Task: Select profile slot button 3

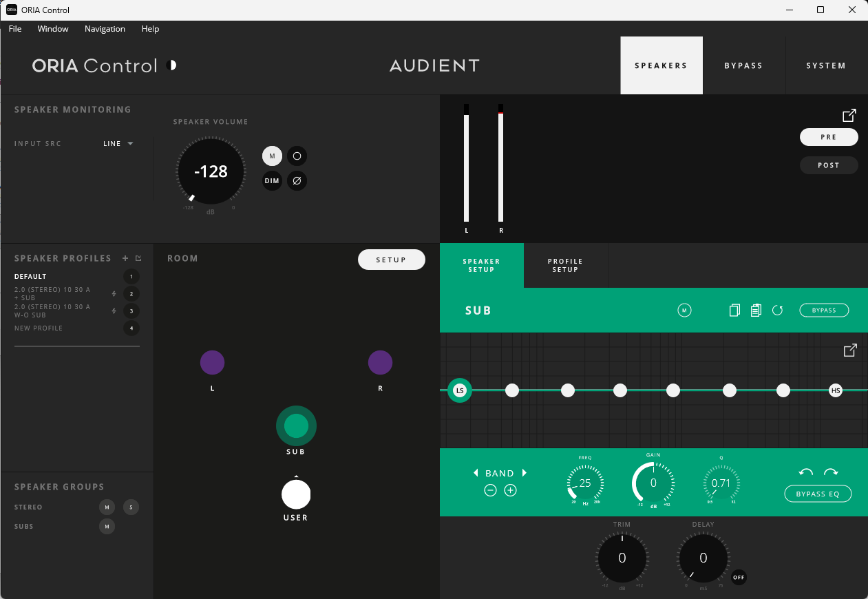Action: coord(131,311)
